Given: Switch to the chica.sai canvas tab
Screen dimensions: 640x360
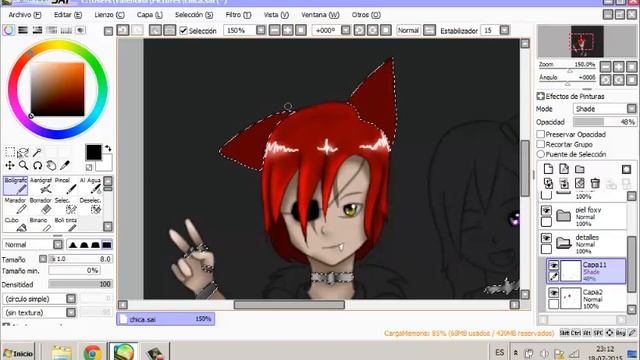Looking at the screenshot, I should (166, 319).
